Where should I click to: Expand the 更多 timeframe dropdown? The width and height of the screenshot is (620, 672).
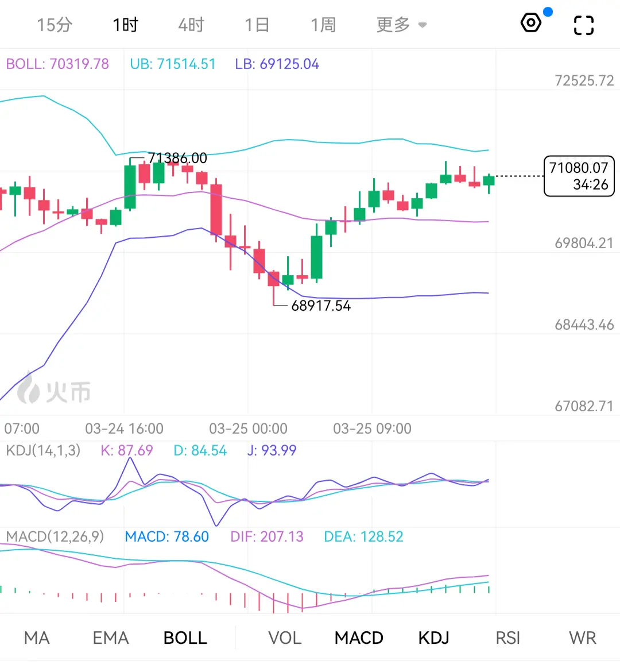coord(401,25)
